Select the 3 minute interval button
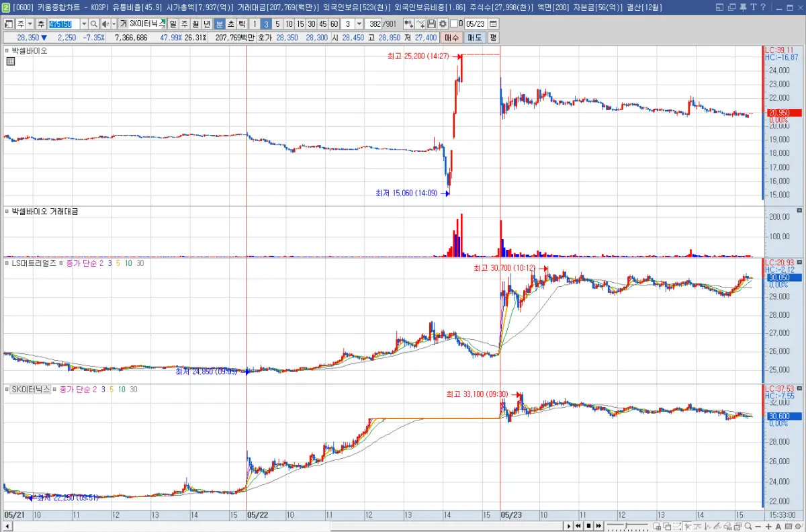The image size is (806, 532). pyautogui.click(x=266, y=24)
